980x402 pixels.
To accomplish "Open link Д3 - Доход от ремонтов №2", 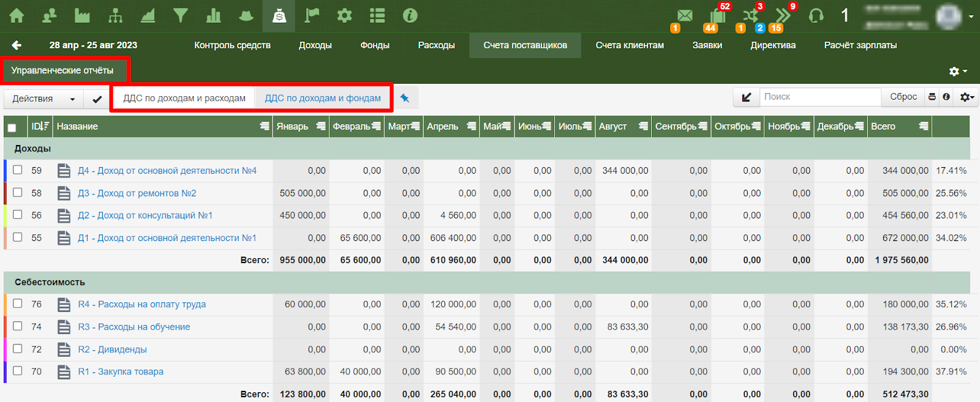I will [137, 193].
